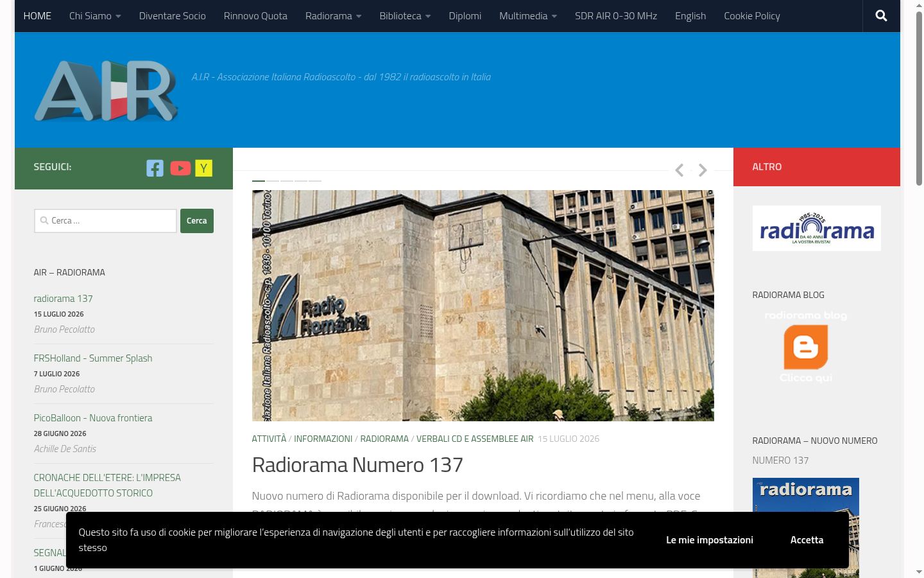Click the SEGUICI: header label

coord(53,167)
